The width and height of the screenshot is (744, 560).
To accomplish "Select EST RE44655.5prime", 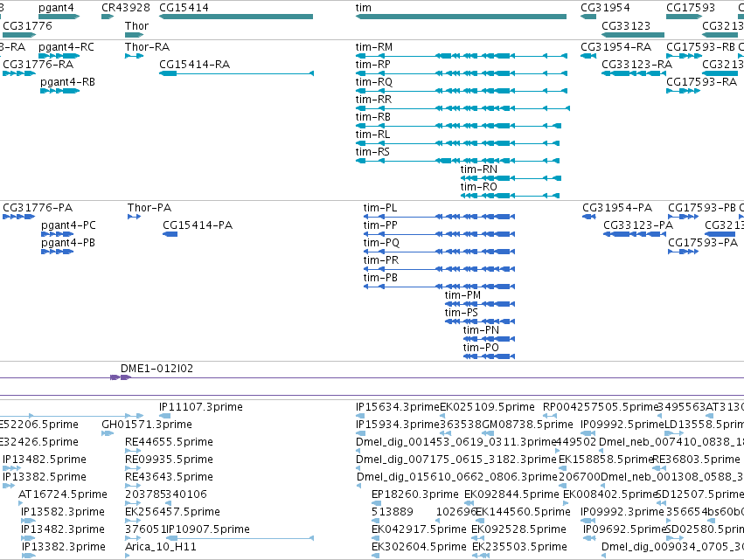I will (x=133, y=451).
